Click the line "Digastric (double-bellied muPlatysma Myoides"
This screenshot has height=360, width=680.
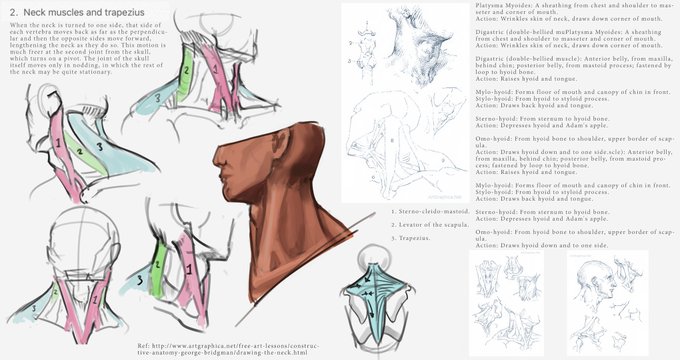568,32
